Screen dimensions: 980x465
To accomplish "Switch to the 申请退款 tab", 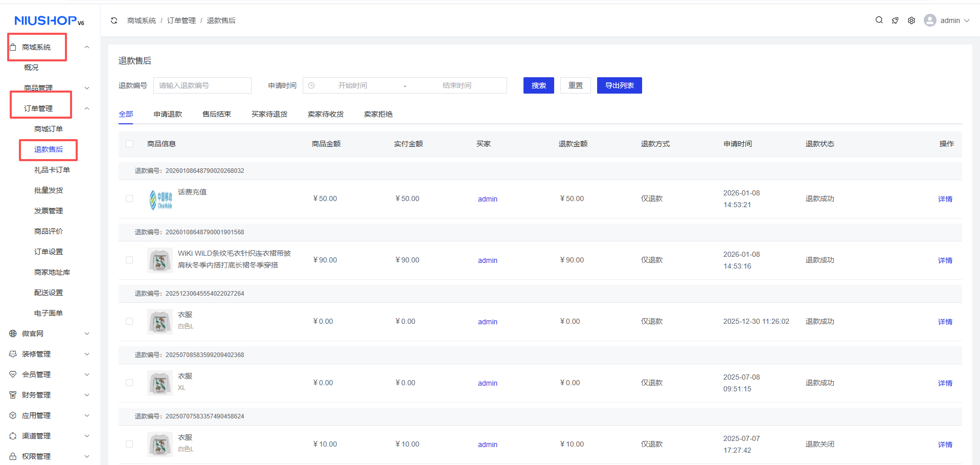I will coord(168,114).
